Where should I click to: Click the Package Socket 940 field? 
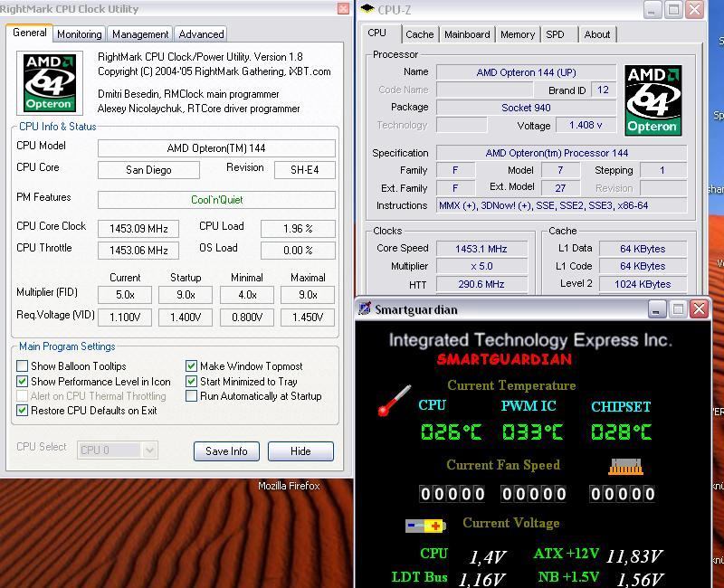tap(527, 108)
